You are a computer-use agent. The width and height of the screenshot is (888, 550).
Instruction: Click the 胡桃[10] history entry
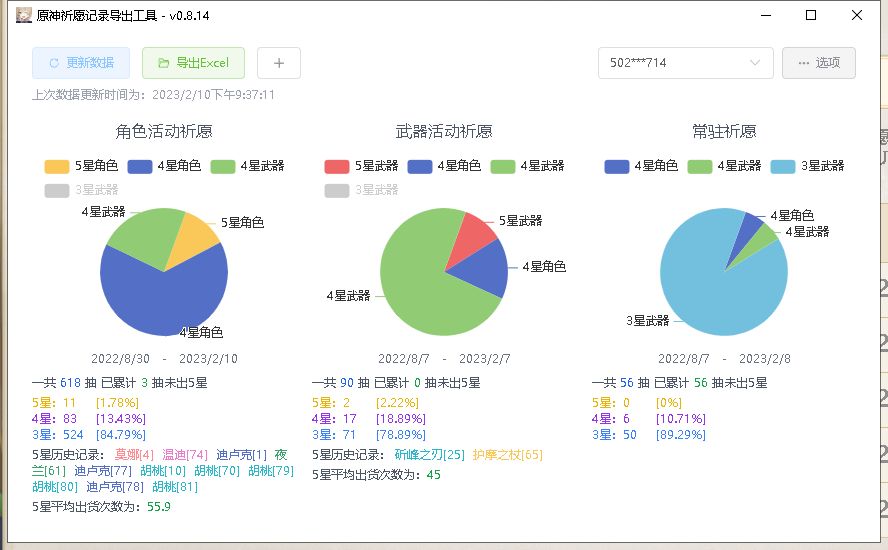point(163,471)
